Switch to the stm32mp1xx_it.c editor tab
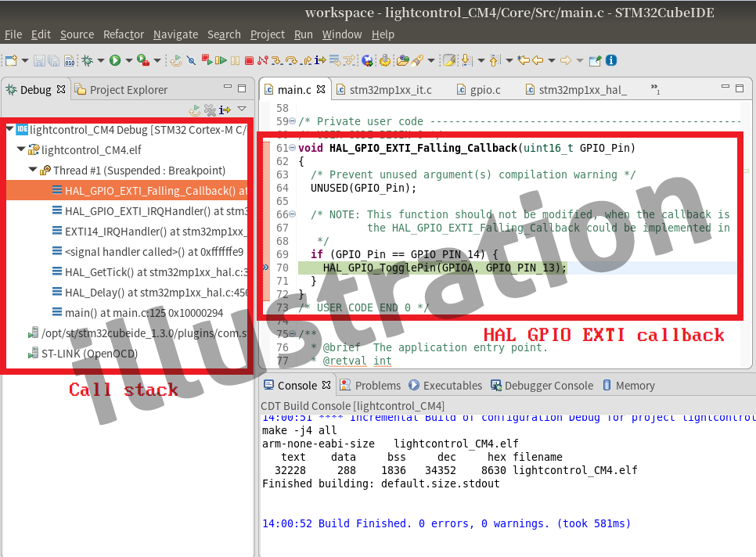Screen dimensions: 756x557 [384, 90]
